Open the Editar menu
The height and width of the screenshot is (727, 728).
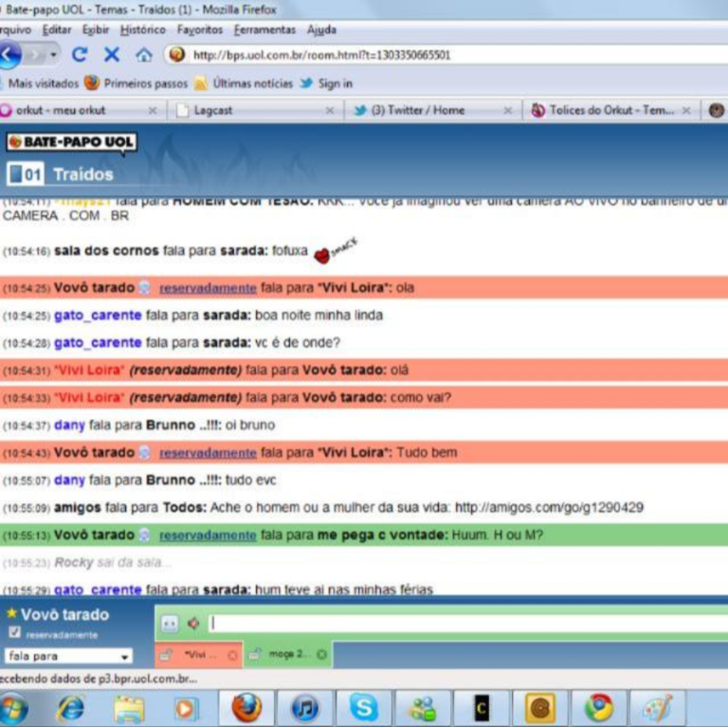[x=57, y=29]
